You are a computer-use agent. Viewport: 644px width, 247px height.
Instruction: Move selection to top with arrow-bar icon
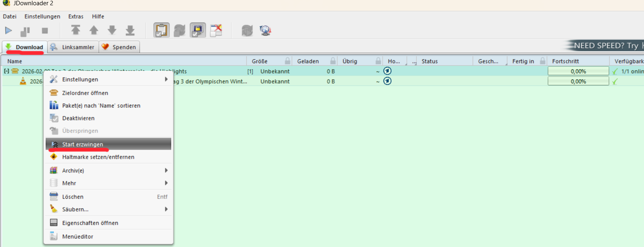click(75, 30)
